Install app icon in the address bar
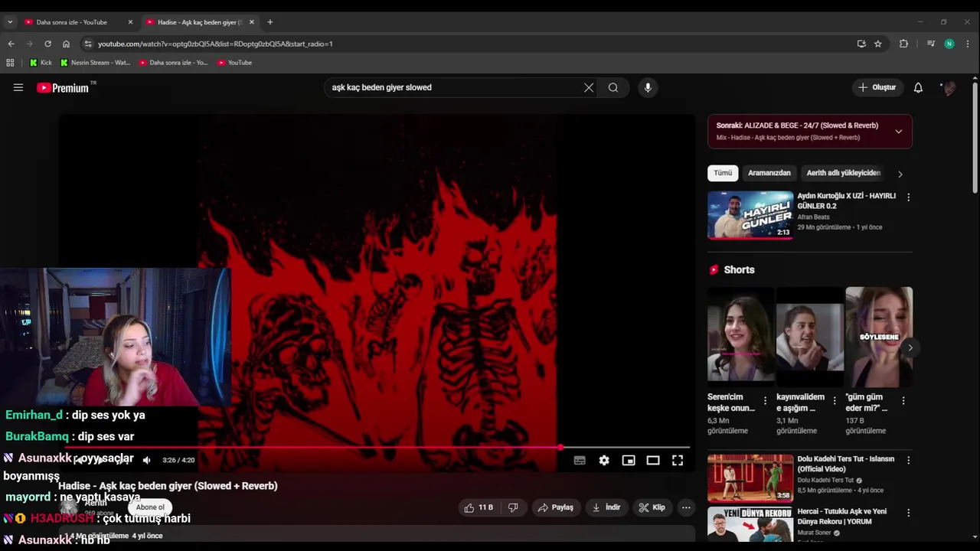This screenshot has height=551, width=980. pyautogui.click(x=861, y=44)
